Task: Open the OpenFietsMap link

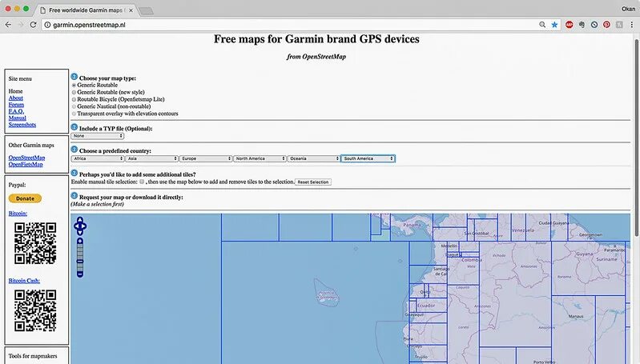Action: tap(26, 164)
